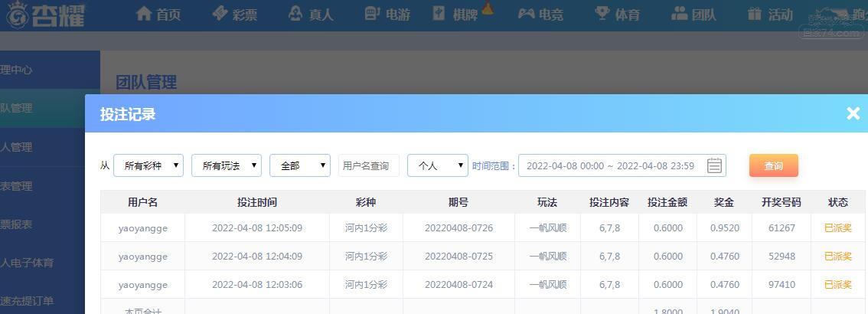Click the 时间范围 date range field
This screenshot has height=314, width=868.
[622, 165]
